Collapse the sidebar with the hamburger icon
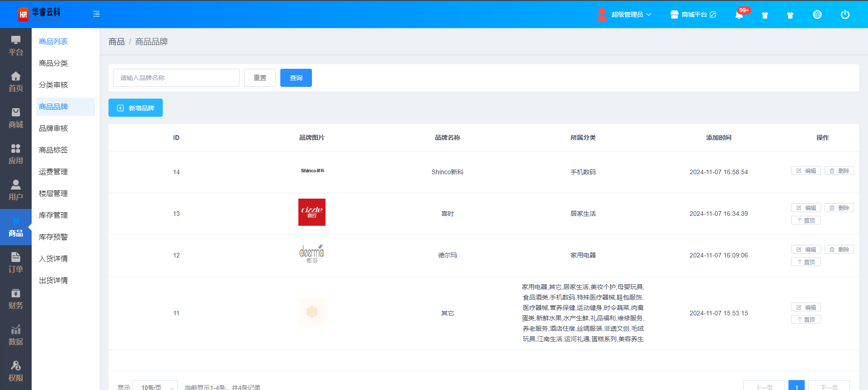Image resolution: width=868 pixels, height=390 pixels. click(x=96, y=14)
